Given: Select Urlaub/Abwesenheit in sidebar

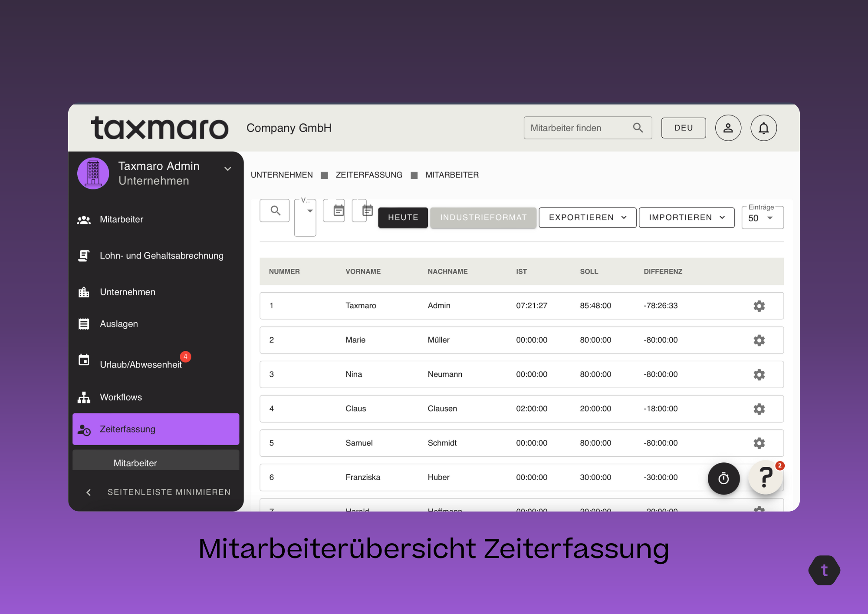Looking at the screenshot, I should click(x=141, y=364).
